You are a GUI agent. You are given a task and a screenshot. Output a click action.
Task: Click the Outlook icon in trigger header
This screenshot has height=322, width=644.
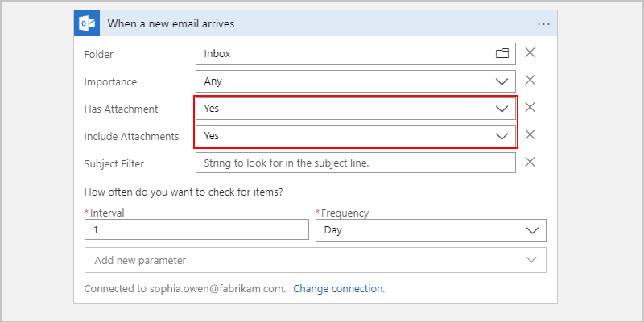[x=87, y=23]
